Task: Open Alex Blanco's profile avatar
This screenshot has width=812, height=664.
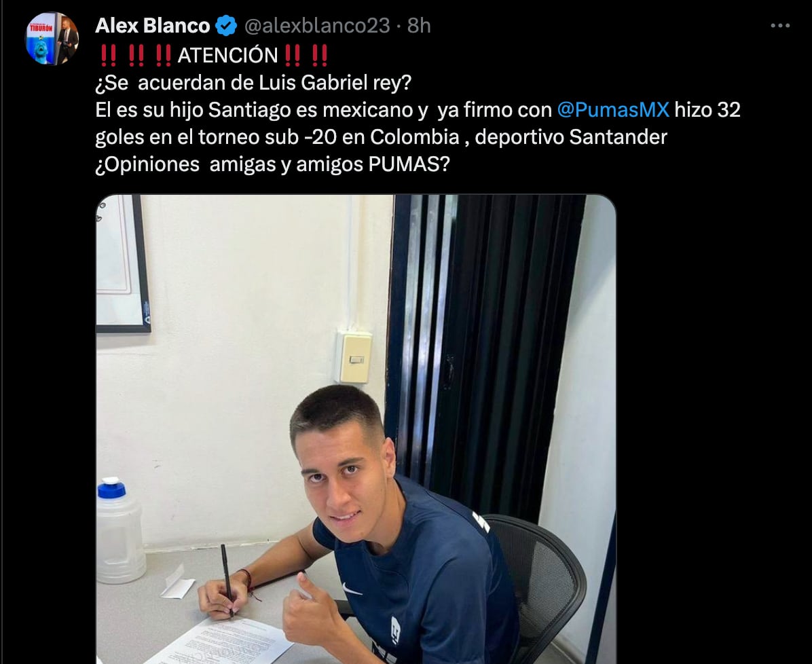Action: click(x=52, y=39)
